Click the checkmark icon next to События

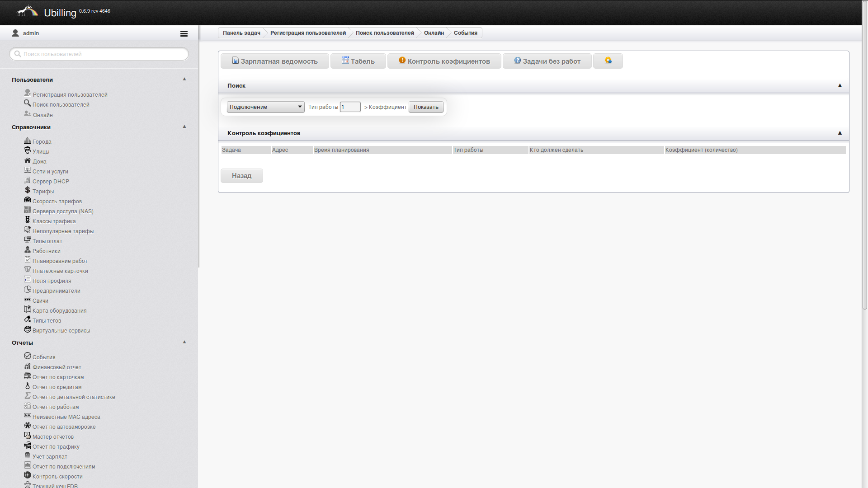(28, 356)
